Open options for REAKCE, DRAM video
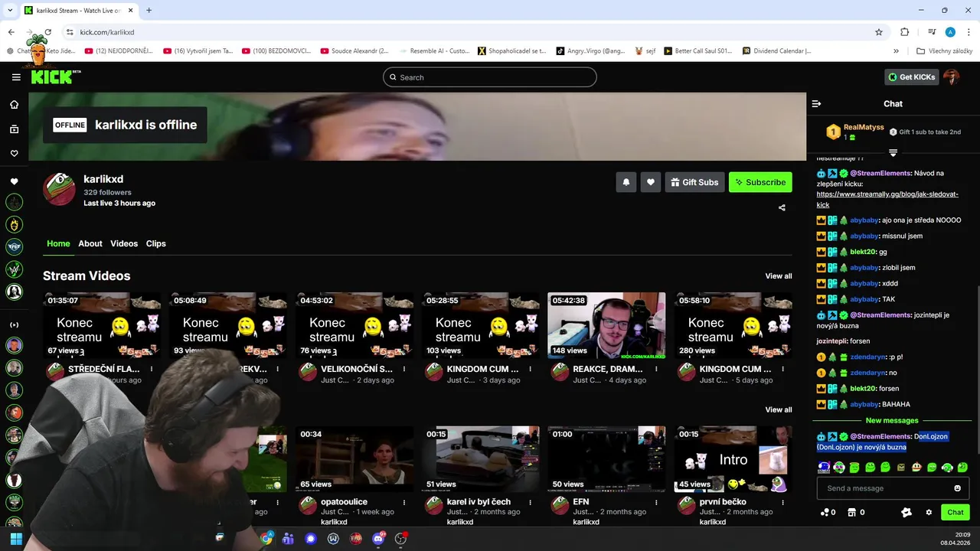The width and height of the screenshot is (980, 551). tap(657, 369)
